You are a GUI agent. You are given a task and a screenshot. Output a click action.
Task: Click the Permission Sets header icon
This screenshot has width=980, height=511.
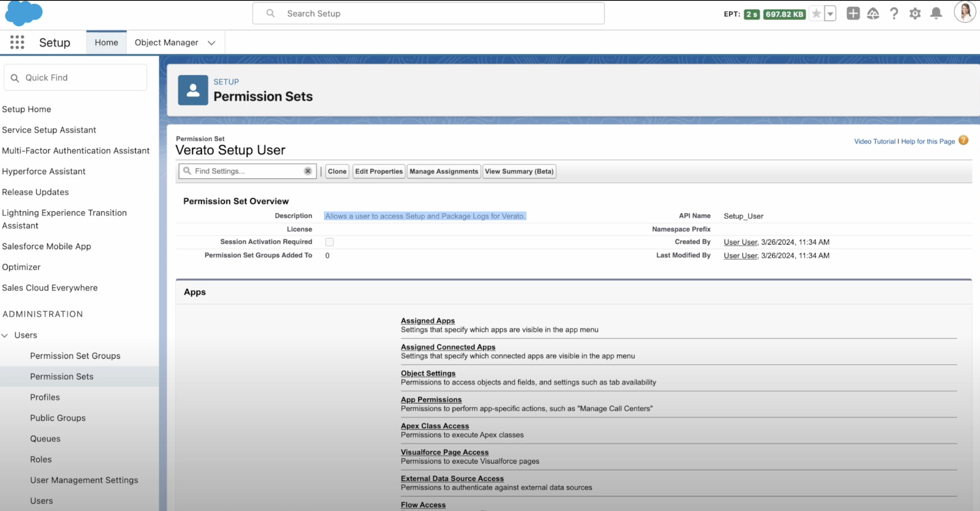(193, 90)
